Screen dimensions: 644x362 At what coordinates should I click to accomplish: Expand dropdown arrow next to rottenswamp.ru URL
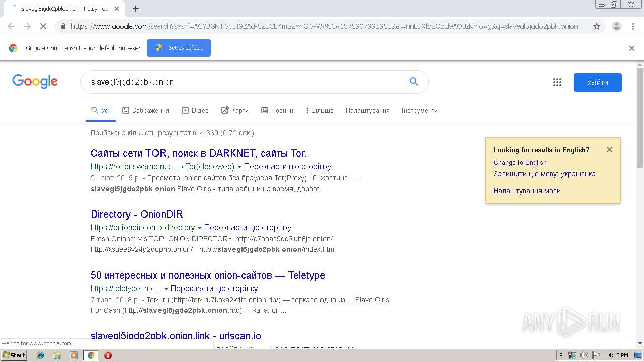[x=239, y=167]
